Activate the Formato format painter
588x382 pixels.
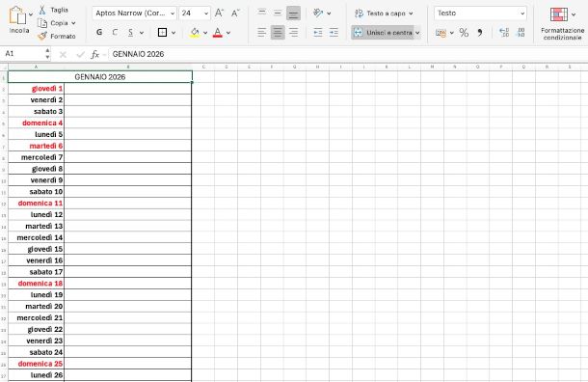pos(57,36)
